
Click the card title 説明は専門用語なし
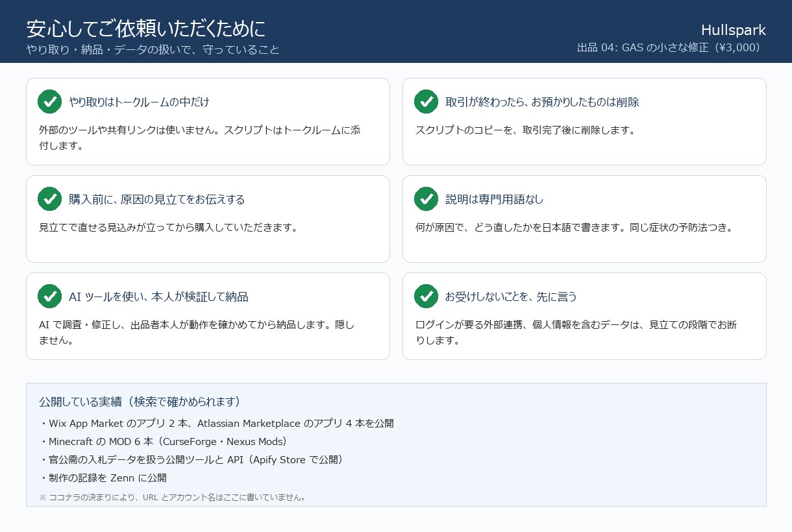[495, 199]
